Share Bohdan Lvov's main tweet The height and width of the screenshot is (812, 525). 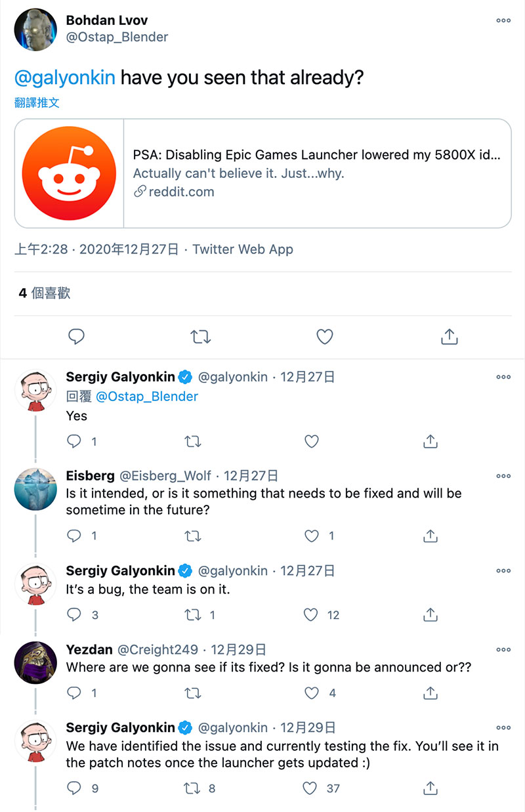point(449,337)
